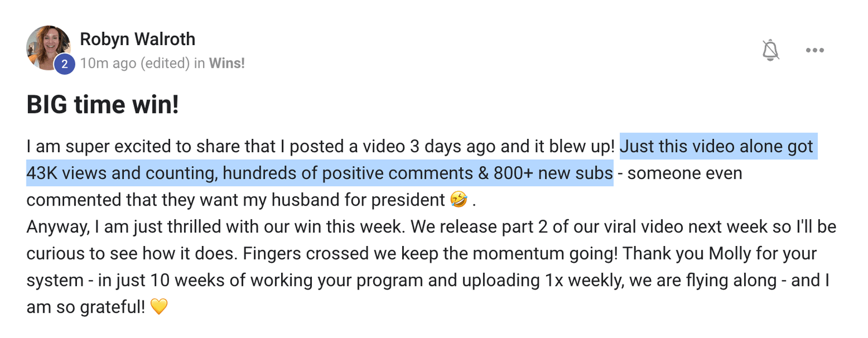Click the 10m ago timestamp

[108, 63]
